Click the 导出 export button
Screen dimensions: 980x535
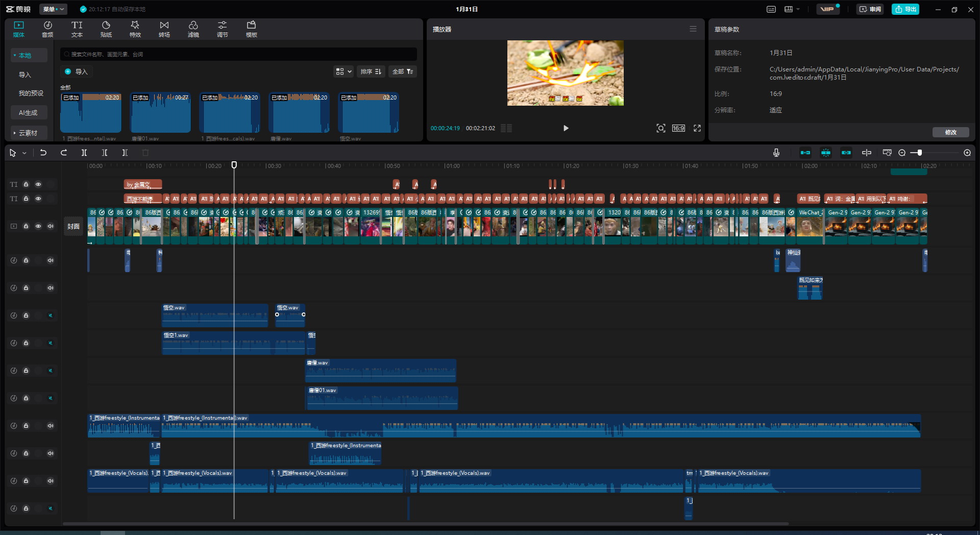[x=905, y=9]
